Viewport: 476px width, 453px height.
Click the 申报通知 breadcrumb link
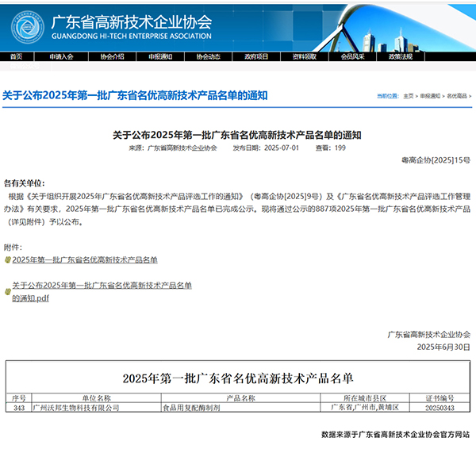click(x=430, y=96)
